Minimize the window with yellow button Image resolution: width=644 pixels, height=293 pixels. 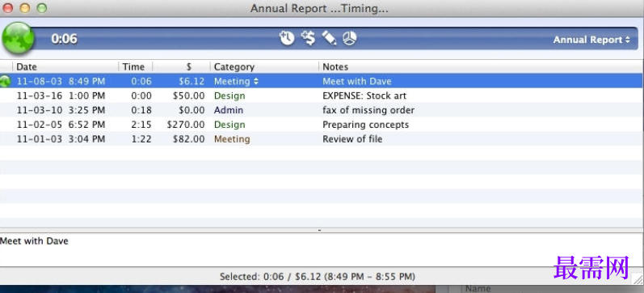click(x=24, y=8)
